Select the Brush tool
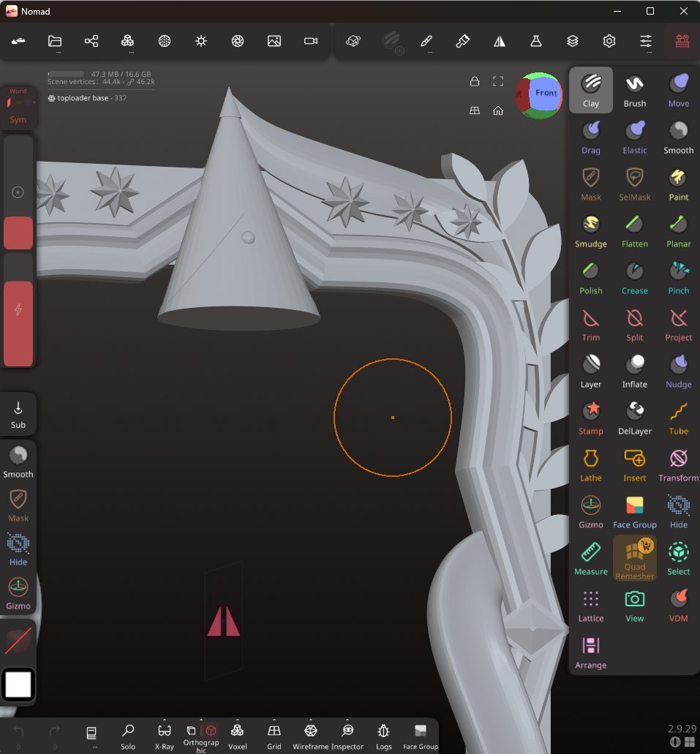Image resolution: width=700 pixels, height=754 pixels. [635, 91]
